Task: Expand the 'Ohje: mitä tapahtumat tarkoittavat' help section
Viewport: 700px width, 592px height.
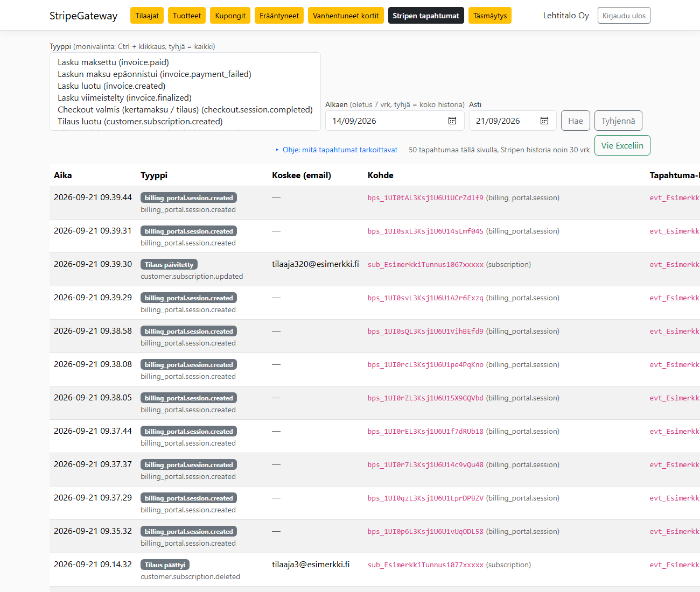Action: tap(337, 150)
